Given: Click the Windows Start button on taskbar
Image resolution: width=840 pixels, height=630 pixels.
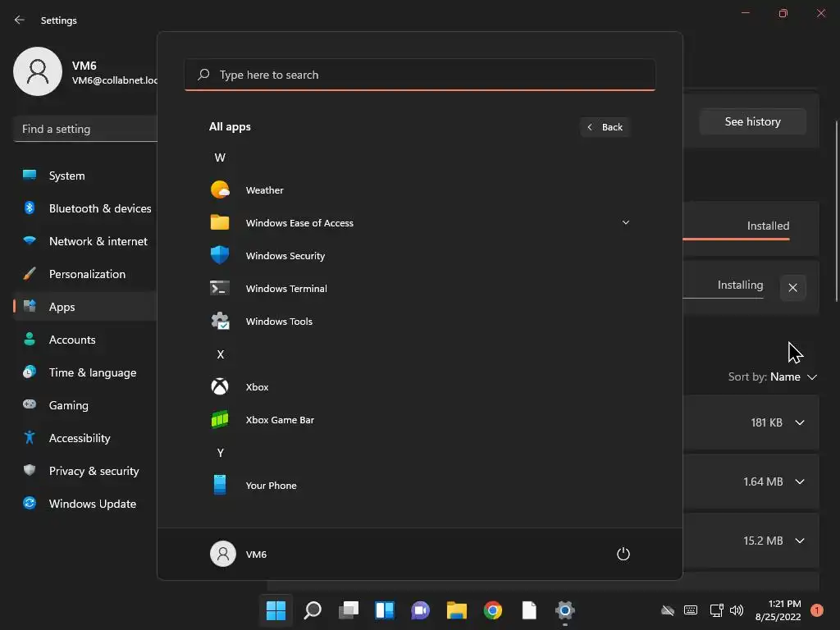Looking at the screenshot, I should pos(276,610).
